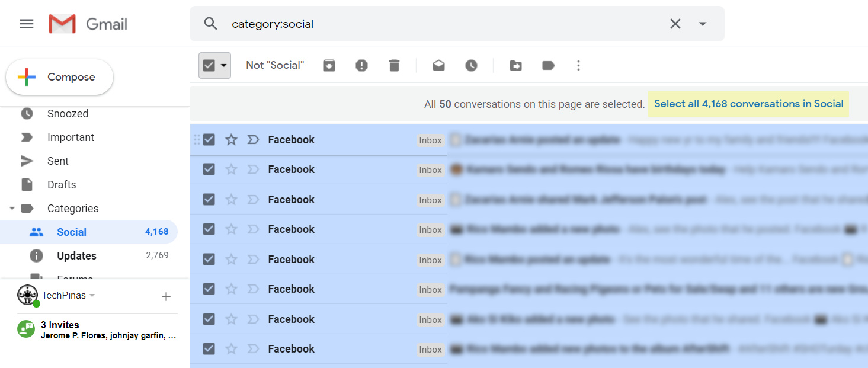Viewport: 868px width, 368px height.
Task: Select the Updates category
Action: click(x=89, y=256)
